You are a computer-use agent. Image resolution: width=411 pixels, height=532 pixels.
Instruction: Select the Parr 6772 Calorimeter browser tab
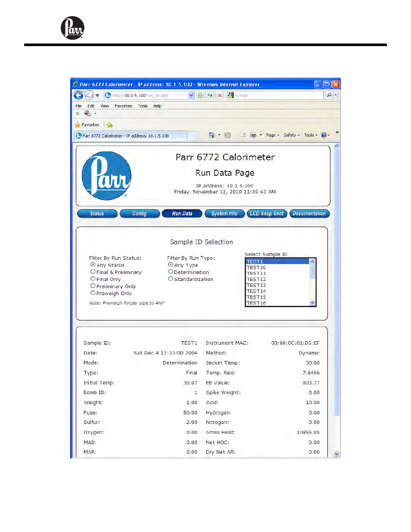coord(131,136)
